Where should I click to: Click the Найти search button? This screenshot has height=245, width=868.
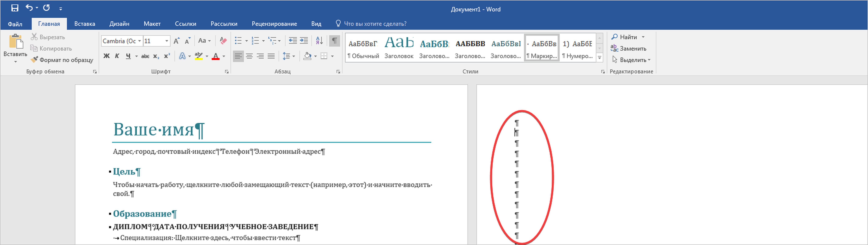pos(624,37)
